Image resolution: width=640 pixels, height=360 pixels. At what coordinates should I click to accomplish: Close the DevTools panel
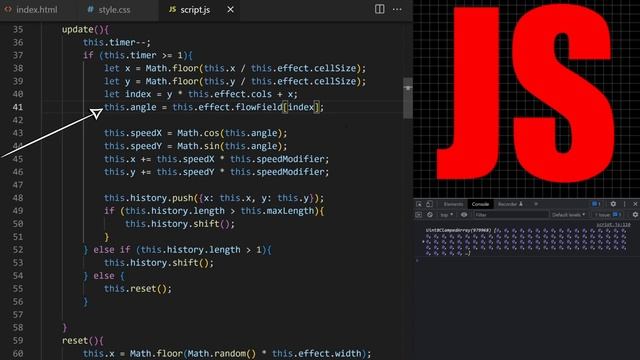coord(636,204)
